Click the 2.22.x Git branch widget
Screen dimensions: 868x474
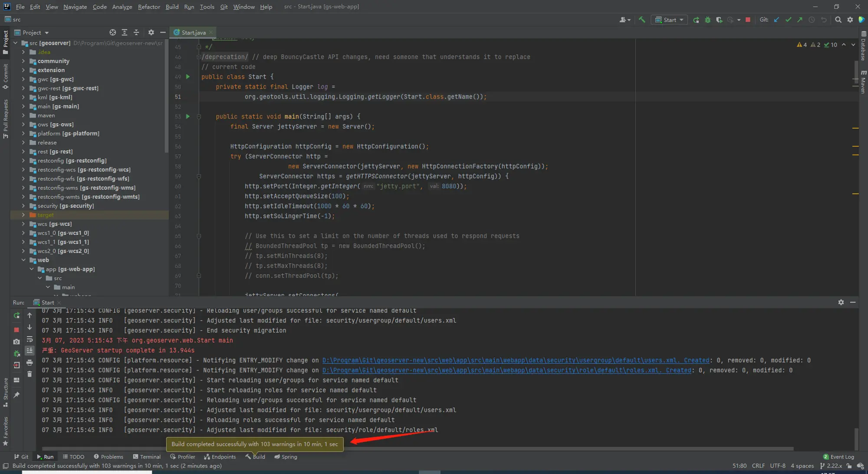[831, 466]
